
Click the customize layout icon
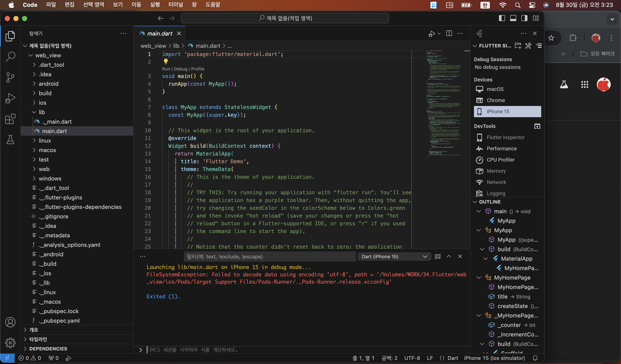(536, 18)
